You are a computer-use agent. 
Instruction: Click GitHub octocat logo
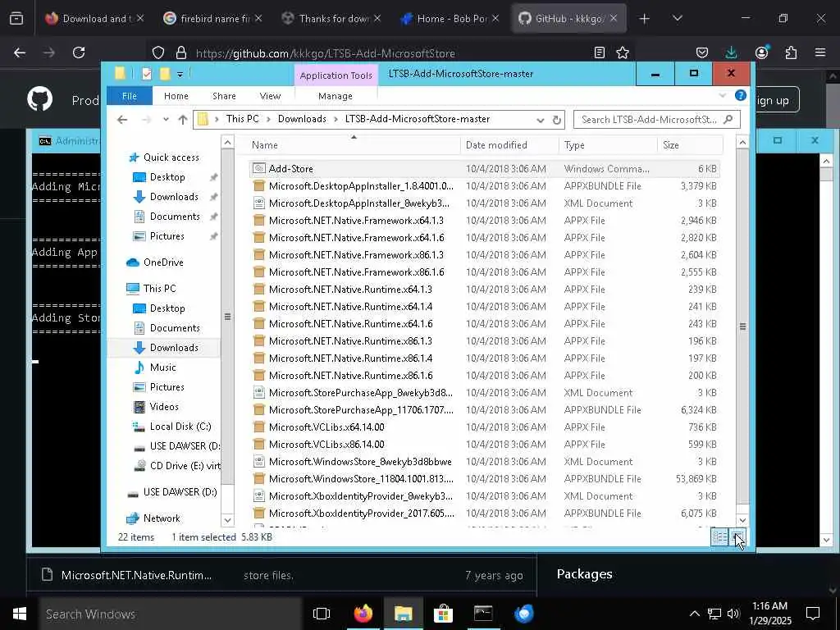click(40, 98)
